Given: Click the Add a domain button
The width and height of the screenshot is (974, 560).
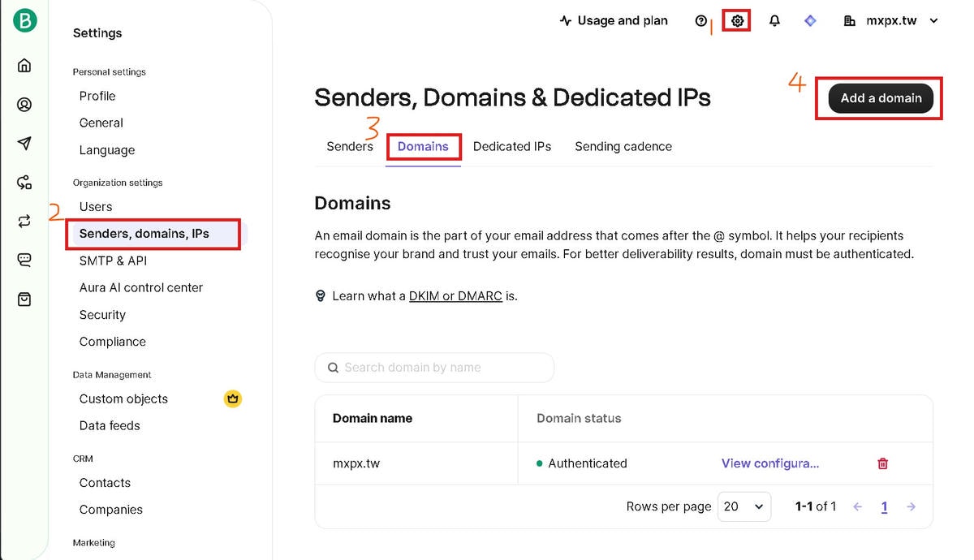Looking at the screenshot, I should [881, 98].
